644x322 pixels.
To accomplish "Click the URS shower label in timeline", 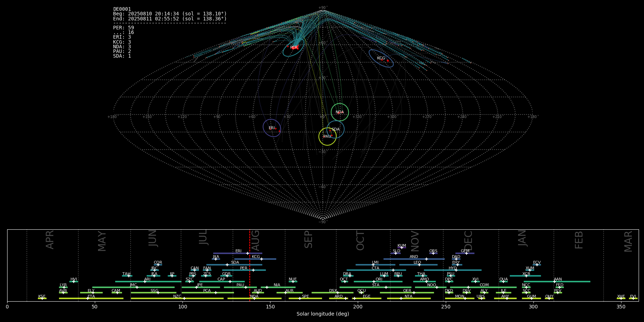I will click(480, 297).
